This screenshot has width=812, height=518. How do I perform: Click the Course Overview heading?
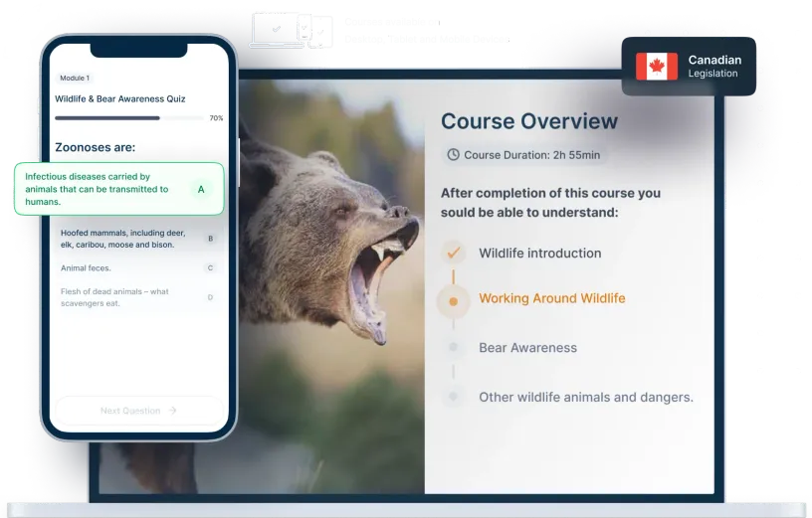pyautogui.click(x=529, y=121)
